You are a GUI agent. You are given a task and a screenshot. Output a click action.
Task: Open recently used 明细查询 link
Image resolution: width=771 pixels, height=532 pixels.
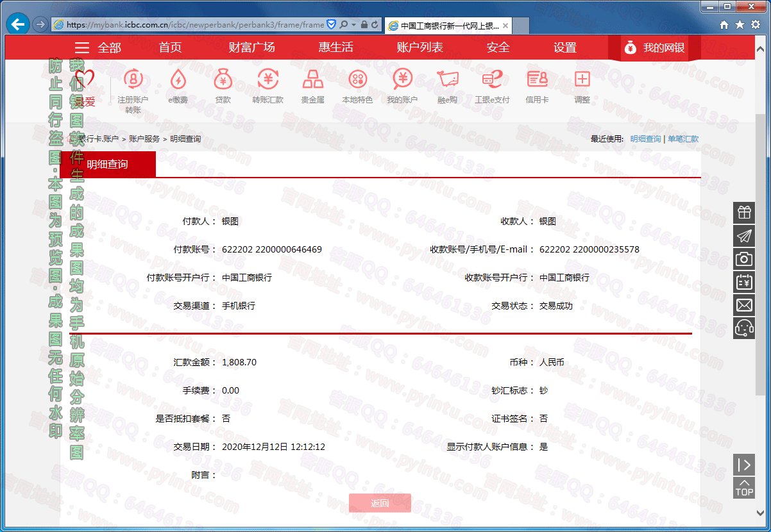point(645,138)
